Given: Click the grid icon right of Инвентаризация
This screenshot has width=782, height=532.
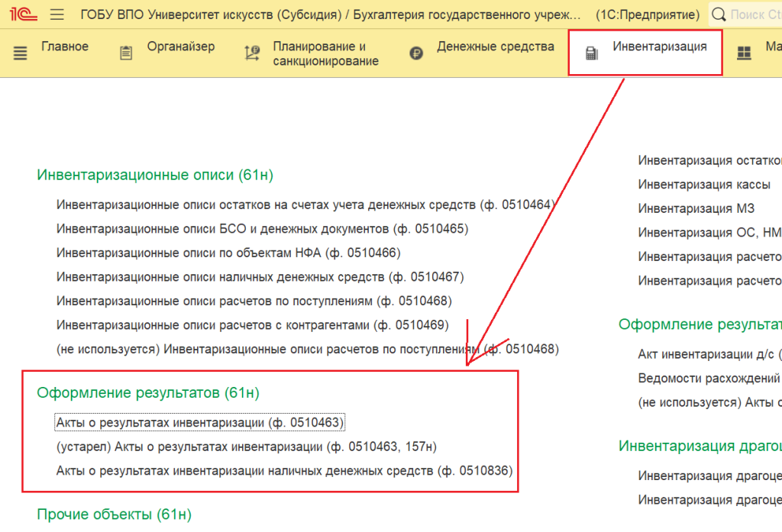Looking at the screenshot, I should [x=743, y=53].
